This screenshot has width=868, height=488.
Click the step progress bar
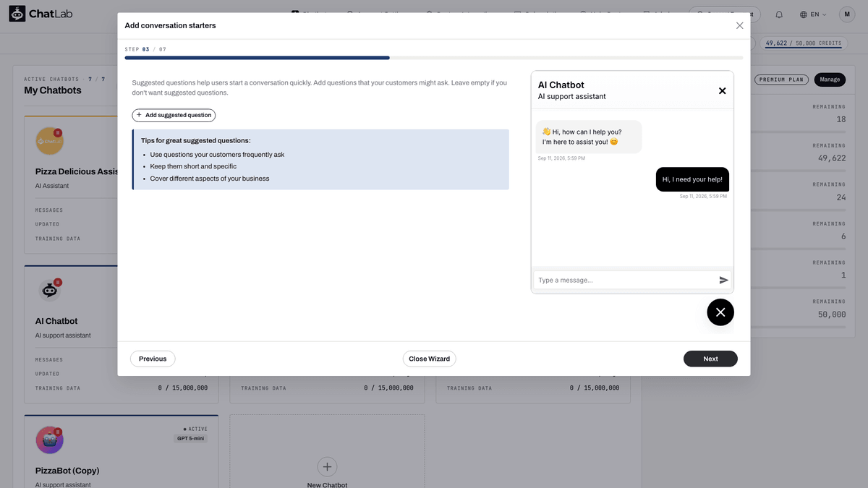[x=434, y=58]
